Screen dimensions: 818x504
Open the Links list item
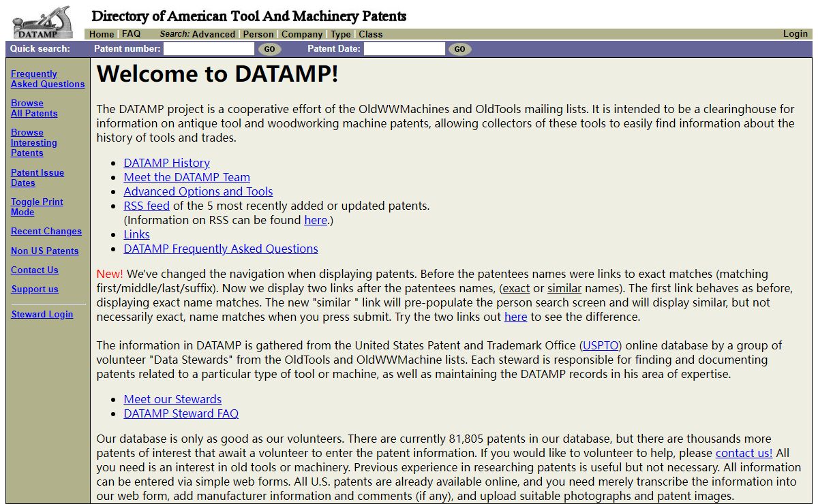point(137,234)
